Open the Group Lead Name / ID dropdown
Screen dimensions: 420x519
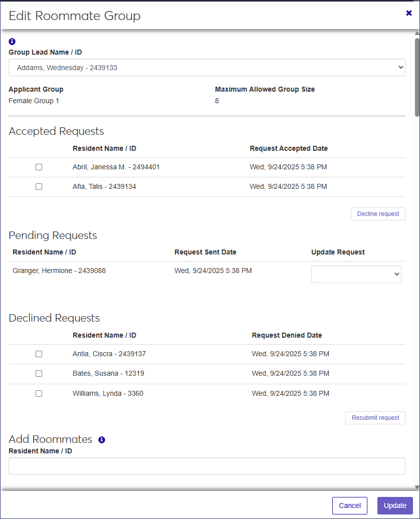pos(206,68)
